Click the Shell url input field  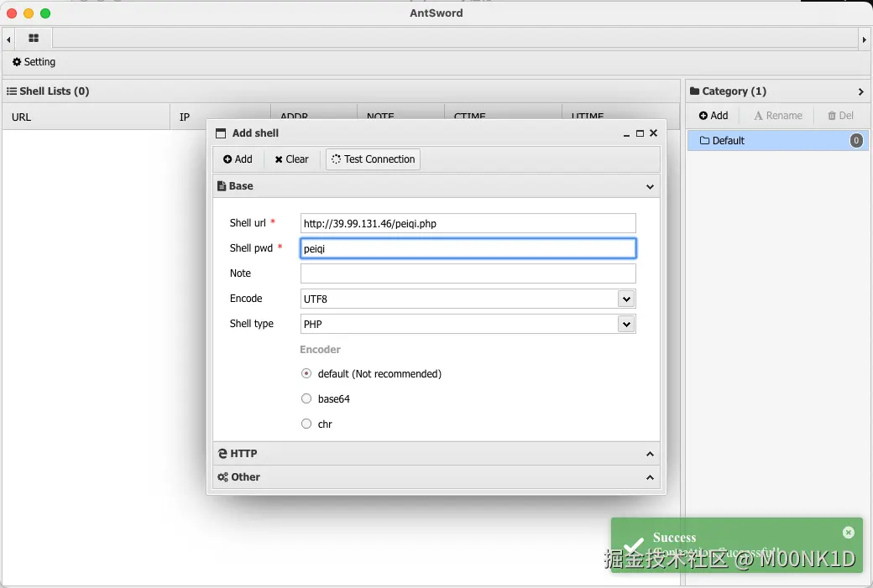coord(468,223)
